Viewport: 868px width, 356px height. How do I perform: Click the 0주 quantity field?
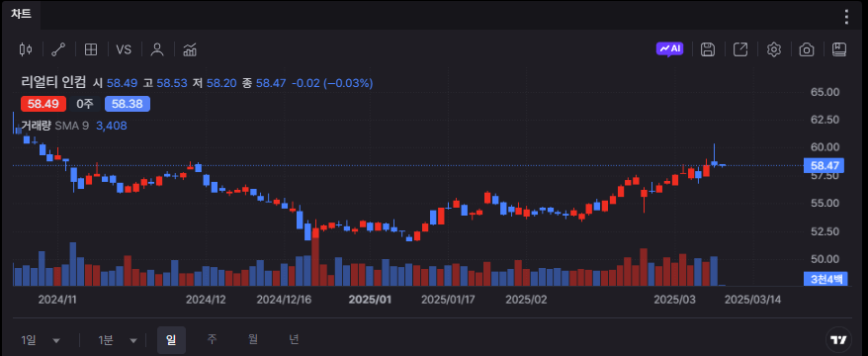[x=85, y=104]
